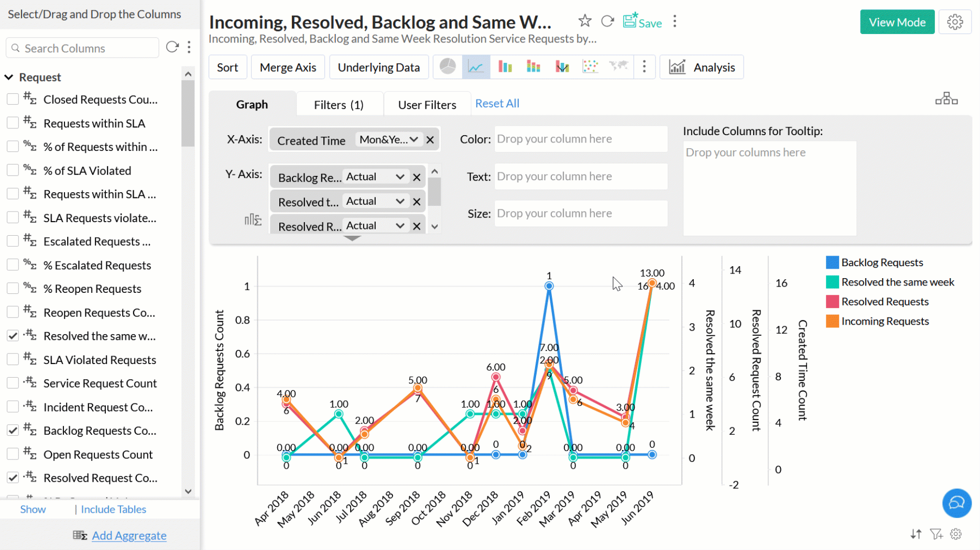Image resolution: width=980 pixels, height=550 pixels.
Task: Check the Closed Requests Count checkbox
Action: click(13, 99)
